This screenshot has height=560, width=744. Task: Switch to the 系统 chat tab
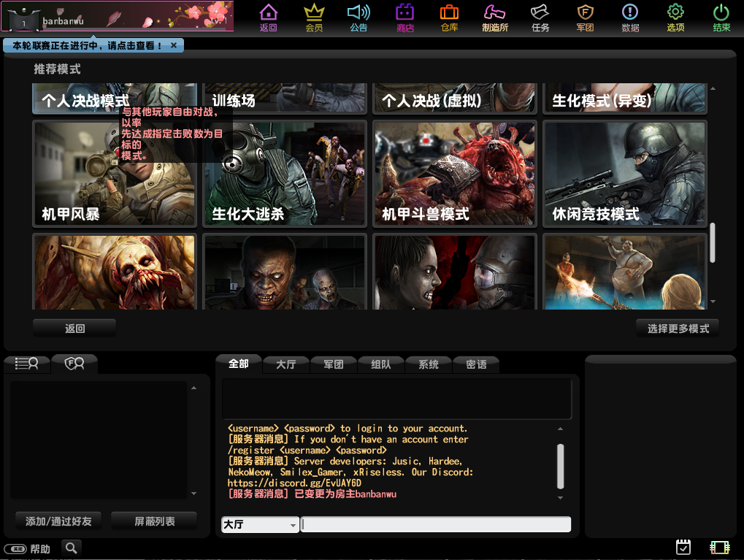429,364
